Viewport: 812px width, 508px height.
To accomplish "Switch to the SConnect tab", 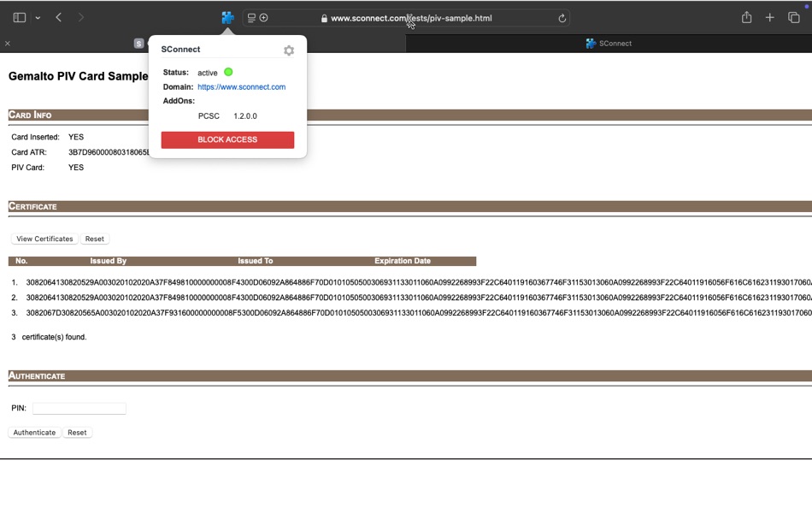I will click(x=609, y=44).
